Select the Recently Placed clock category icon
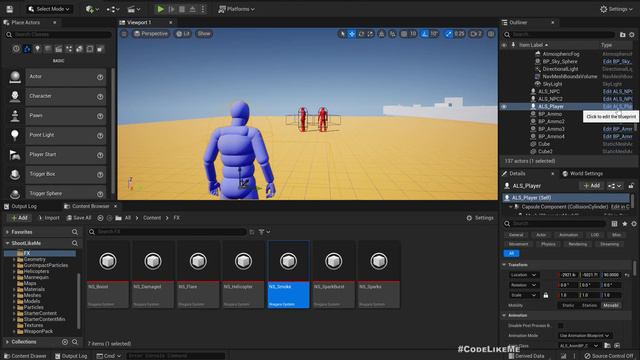Viewport: 640px width, 360px height. pos(16,49)
